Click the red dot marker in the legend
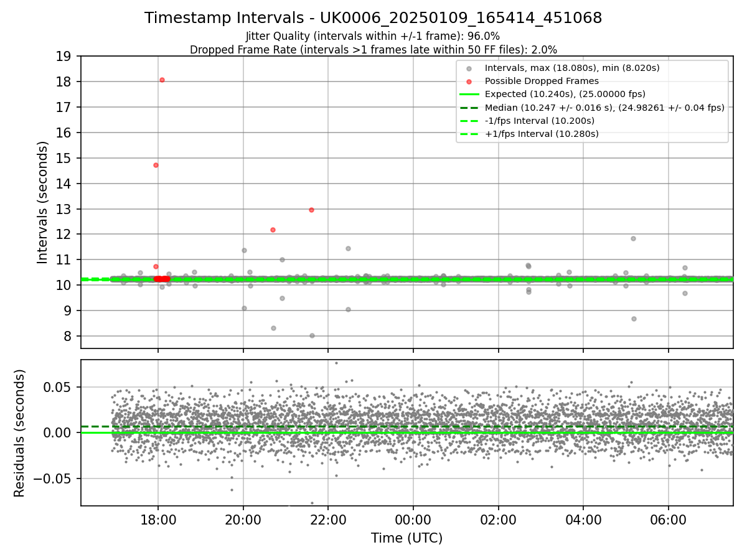 (x=469, y=81)
